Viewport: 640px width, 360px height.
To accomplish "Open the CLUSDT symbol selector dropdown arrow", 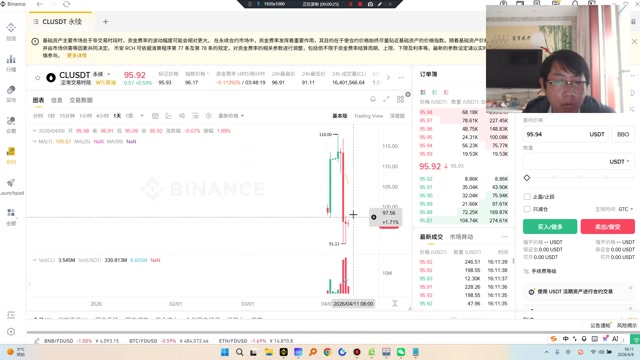I will coord(109,74).
